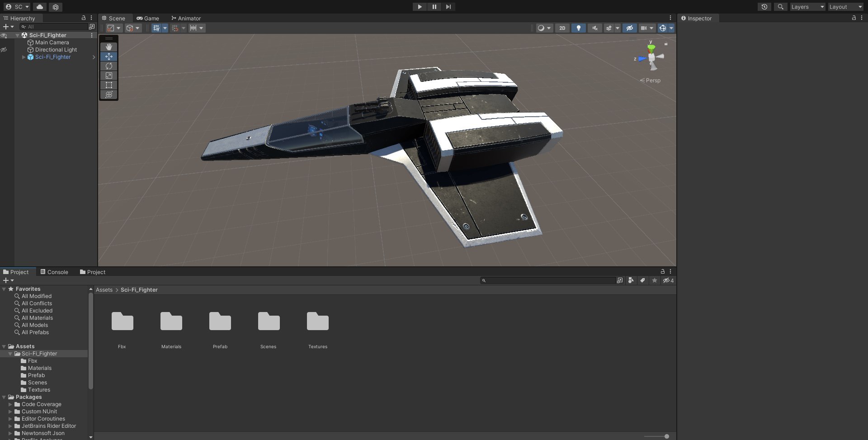Toggle scene audio mute button
The image size is (868, 440).
pos(594,28)
